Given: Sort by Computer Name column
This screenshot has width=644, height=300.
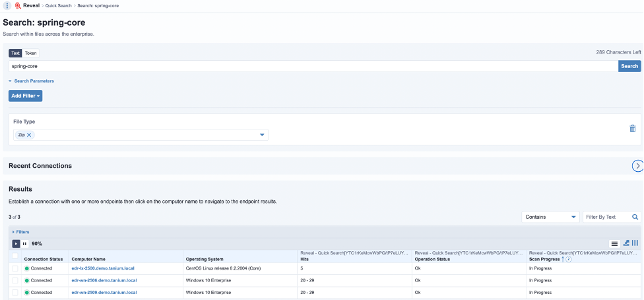Looking at the screenshot, I should coord(88,259).
